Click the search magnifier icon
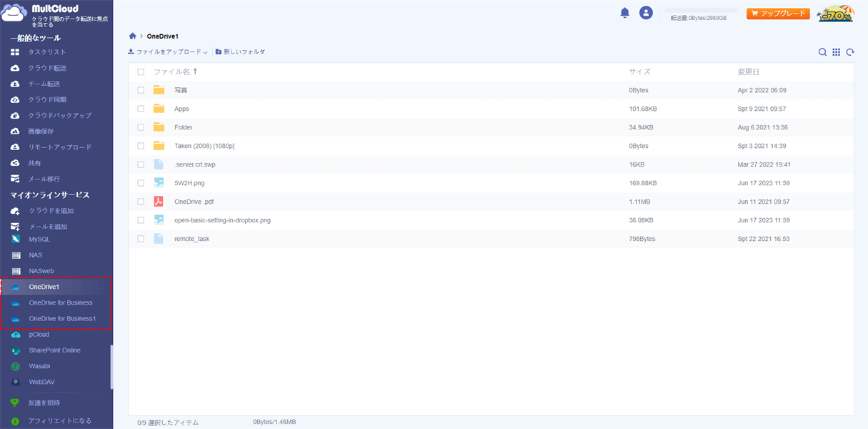The height and width of the screenshot is (429, 868). (822, 51)
